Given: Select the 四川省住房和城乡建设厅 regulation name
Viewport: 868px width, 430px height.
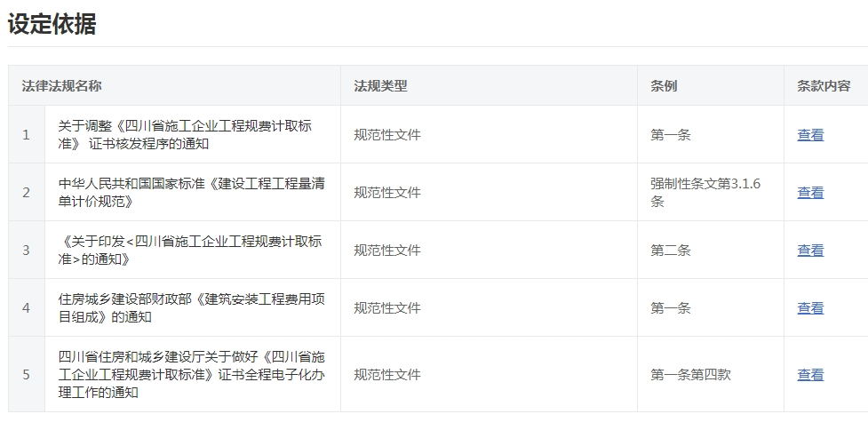Looking at the screenshot, I should [x=191, y=375].
